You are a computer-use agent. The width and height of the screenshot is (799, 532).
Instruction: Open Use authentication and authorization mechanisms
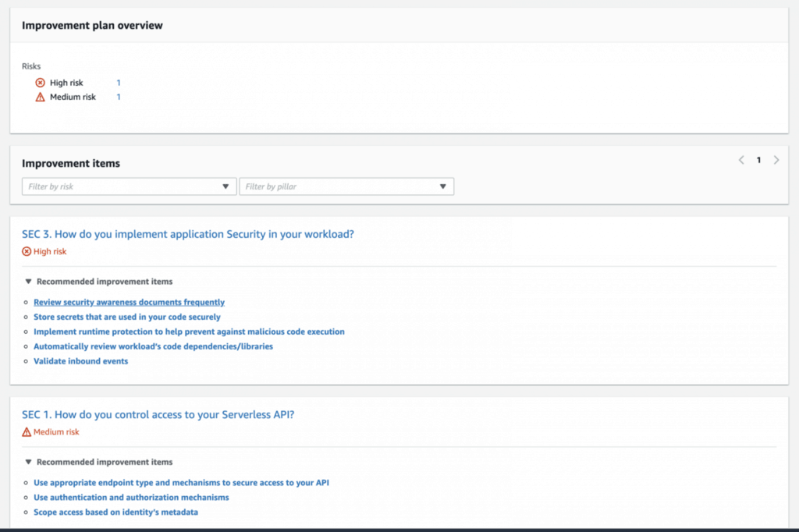click(x=130, y=497)
